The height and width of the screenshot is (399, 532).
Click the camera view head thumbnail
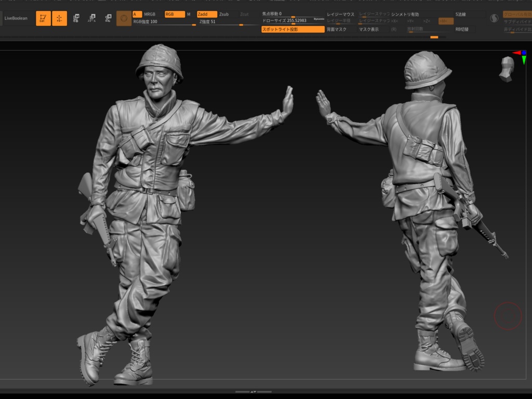click(x=507, y=69)
